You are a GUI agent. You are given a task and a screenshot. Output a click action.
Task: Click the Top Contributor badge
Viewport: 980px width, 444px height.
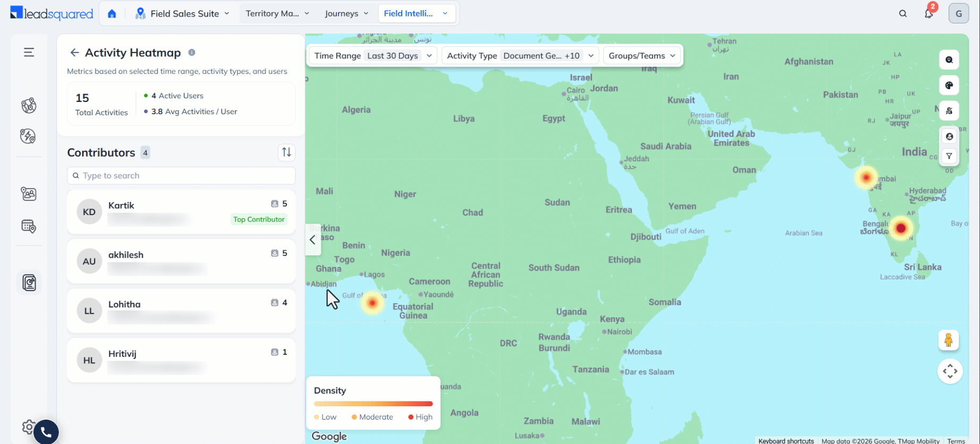[259, 219]
